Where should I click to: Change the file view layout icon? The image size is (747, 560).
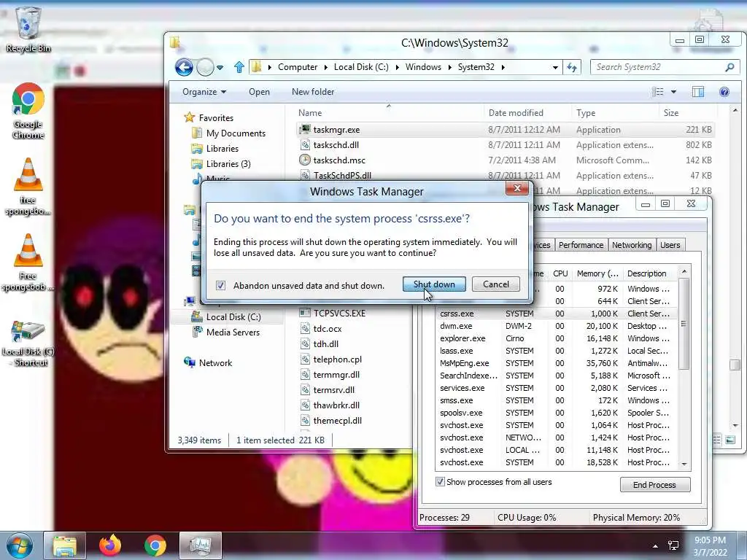(658, 91)
